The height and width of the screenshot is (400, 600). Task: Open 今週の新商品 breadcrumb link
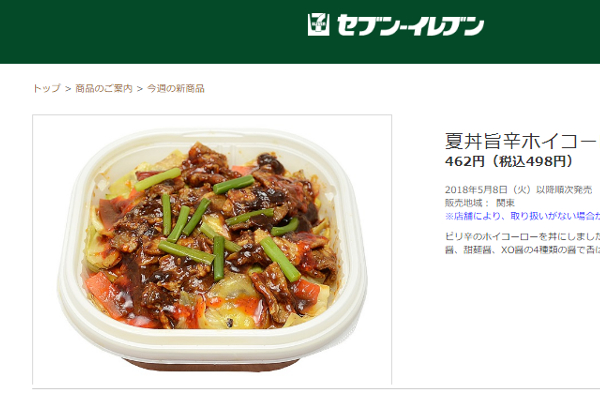(176, 88)
